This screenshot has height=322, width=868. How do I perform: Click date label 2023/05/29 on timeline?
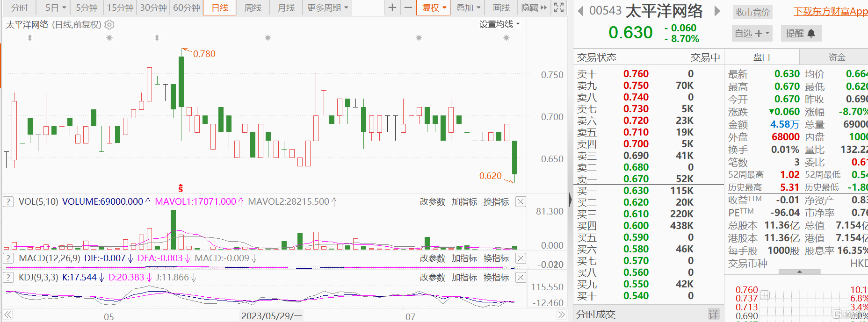click(x=271, y=316)
